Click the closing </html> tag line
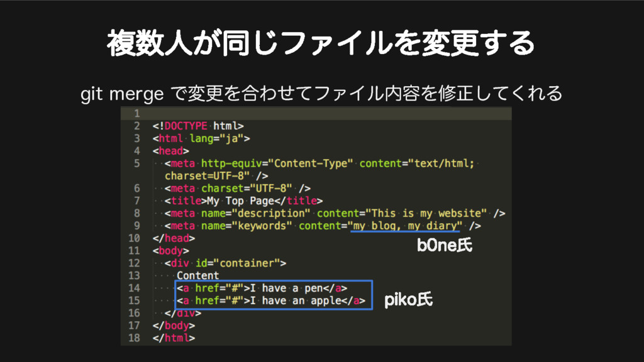This screenshot has width=644, height=362. (174, 338)
